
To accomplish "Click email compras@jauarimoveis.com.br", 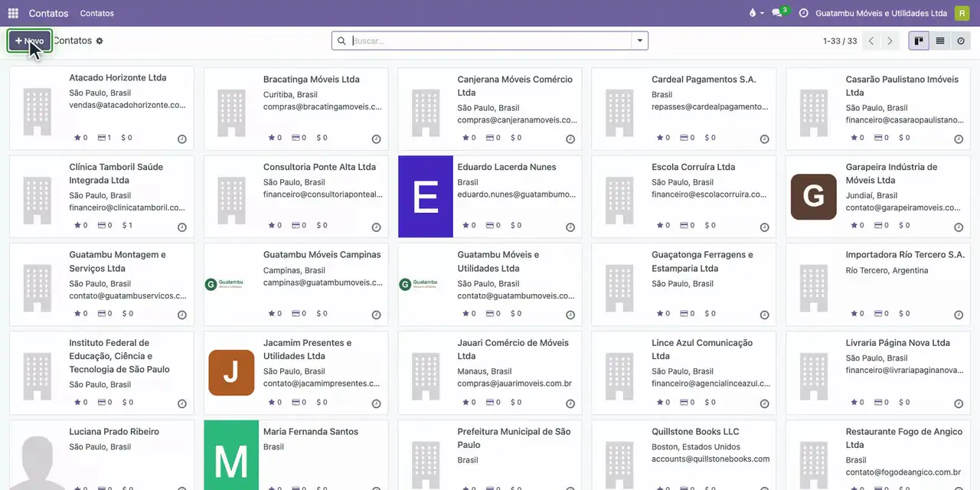I will [514, 384].
